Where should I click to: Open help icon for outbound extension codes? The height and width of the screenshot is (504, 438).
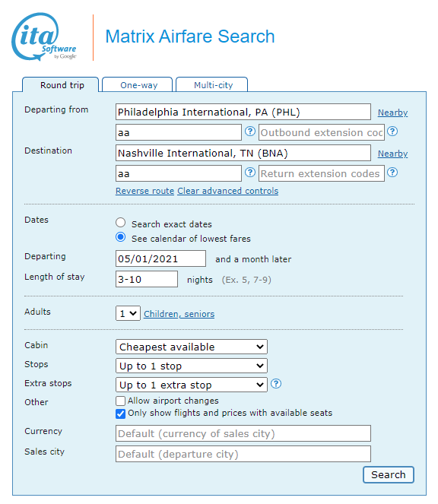(392, 132)
